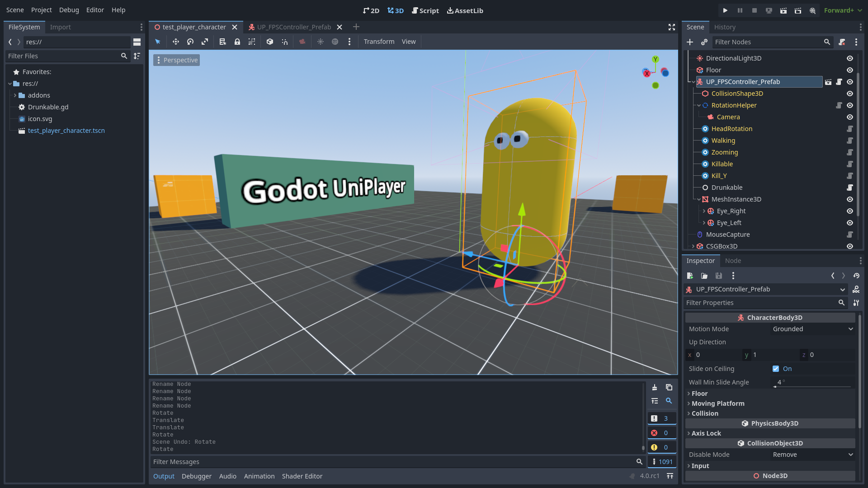
Task: Toggle visibility of Camera node
Action: tap(850, 117)
